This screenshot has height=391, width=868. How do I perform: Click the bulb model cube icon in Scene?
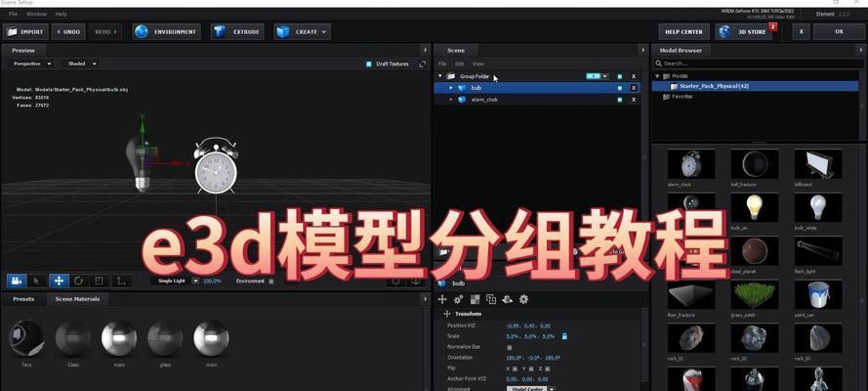tap(462, 88)
